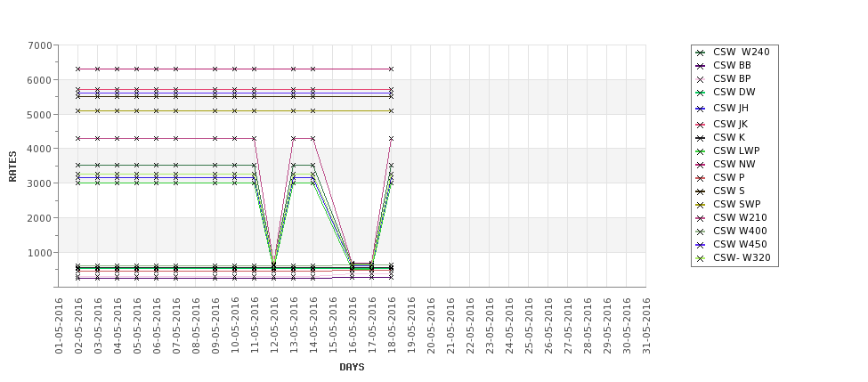The height and width of the screenshot is (382, 868).
Task: Select the 12-05-2016 date label
Action: click(x=274, y=326)
